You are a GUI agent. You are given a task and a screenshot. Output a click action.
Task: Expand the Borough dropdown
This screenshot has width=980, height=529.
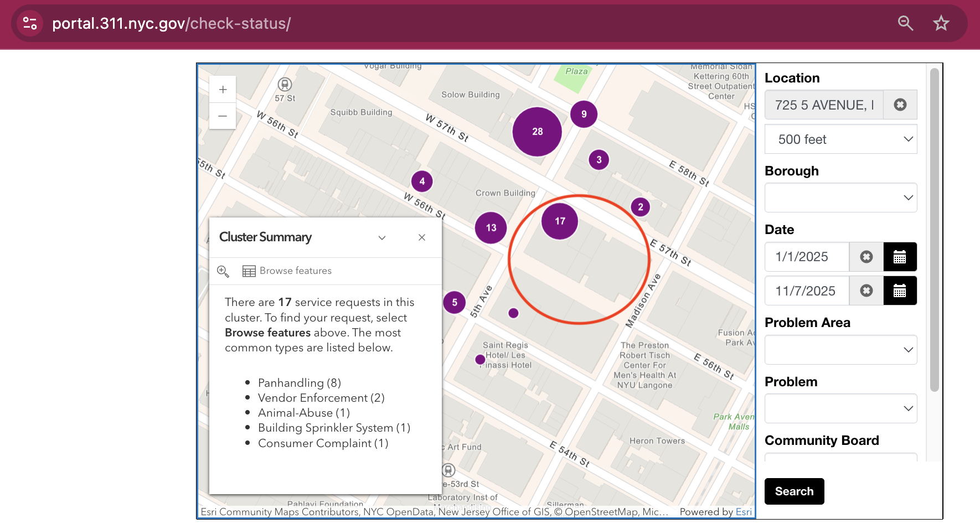click(x=840, y=198)
